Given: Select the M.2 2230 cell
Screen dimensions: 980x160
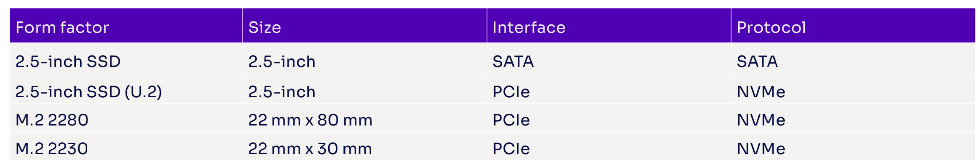Looking at the screenshot, I should 126,147.
